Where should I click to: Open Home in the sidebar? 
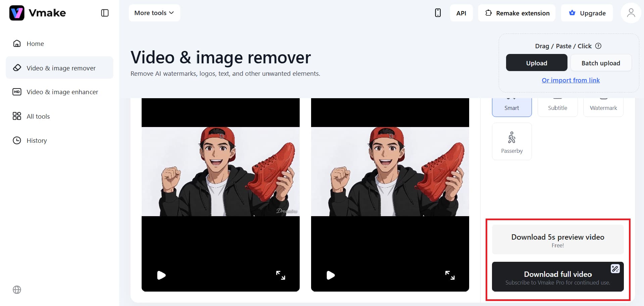pos(59,44)
